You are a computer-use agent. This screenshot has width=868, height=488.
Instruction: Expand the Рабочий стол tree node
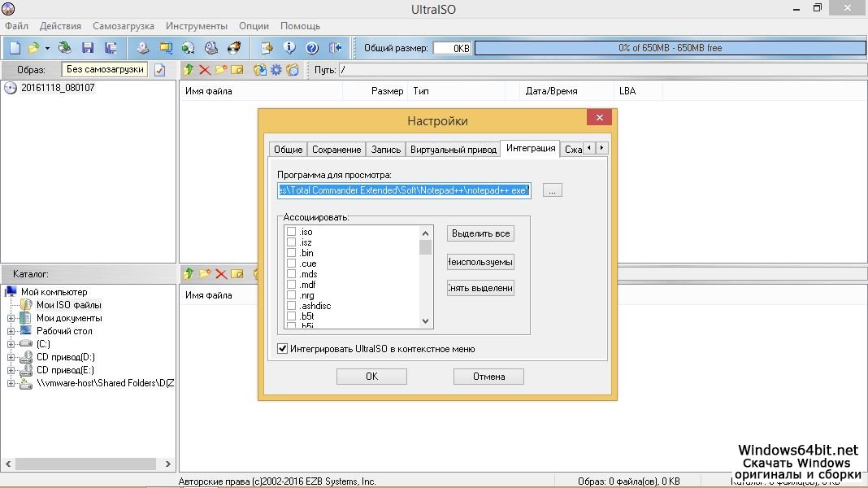click(11, 331)
